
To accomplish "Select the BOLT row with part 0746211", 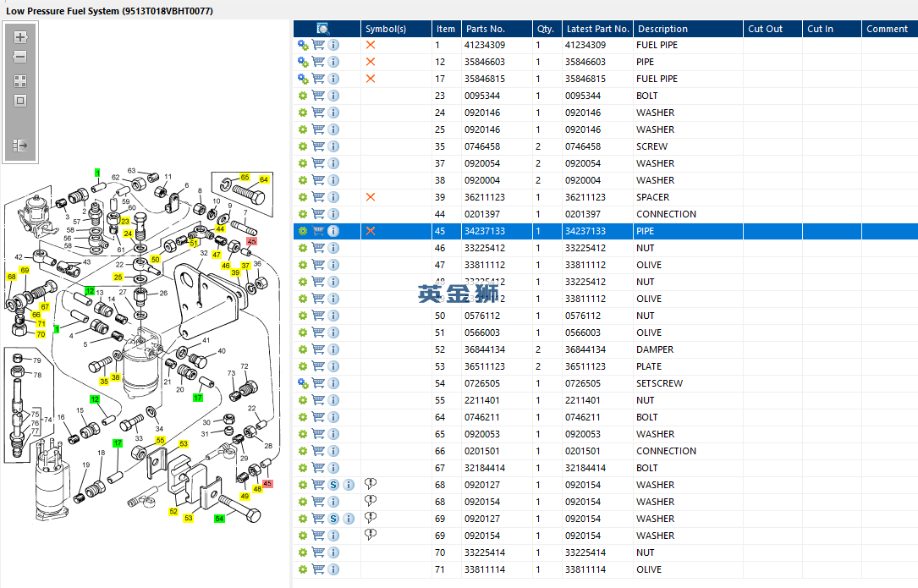I will [605, 418].
